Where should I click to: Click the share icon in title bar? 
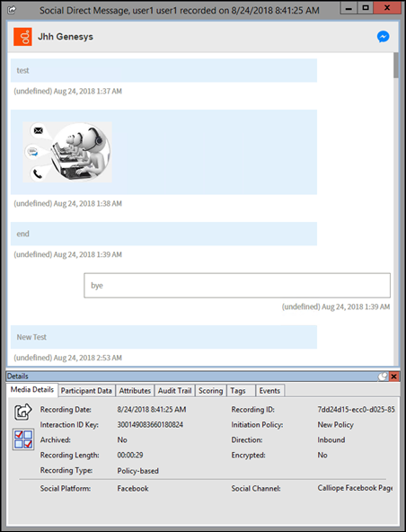[12, 10]
